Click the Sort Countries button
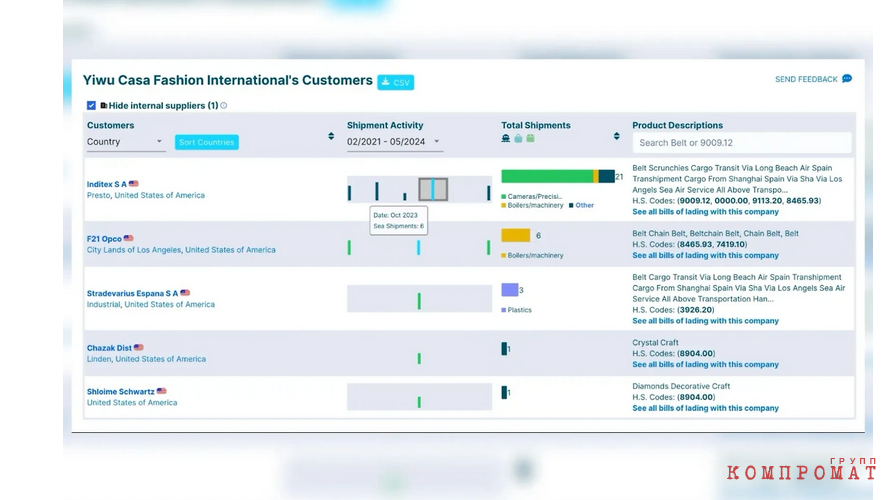The image size is (887, 500). point(206,142)
